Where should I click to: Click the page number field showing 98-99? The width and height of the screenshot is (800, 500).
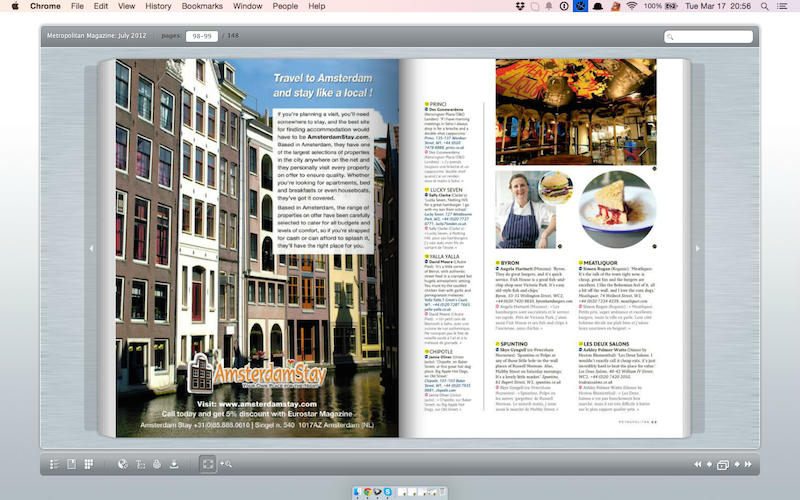202,36
